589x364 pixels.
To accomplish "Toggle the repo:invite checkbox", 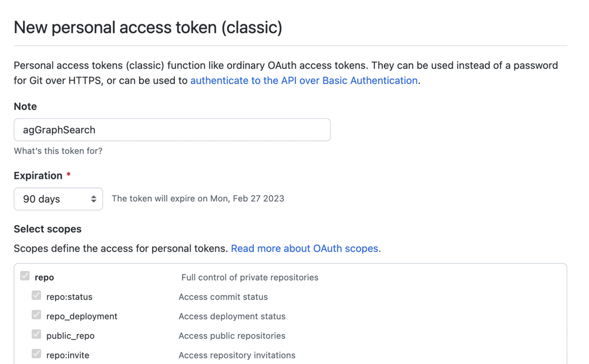I will (36, 354).
